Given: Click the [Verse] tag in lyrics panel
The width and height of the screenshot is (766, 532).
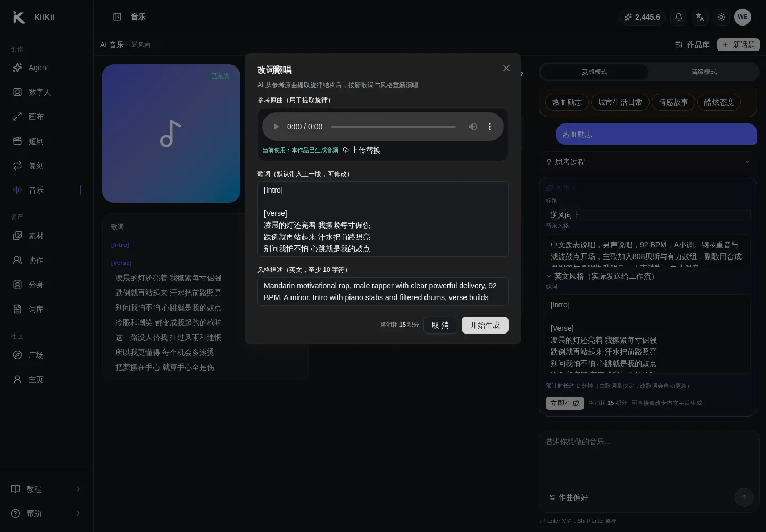Looking at the screenshot, I should [121, 263].
